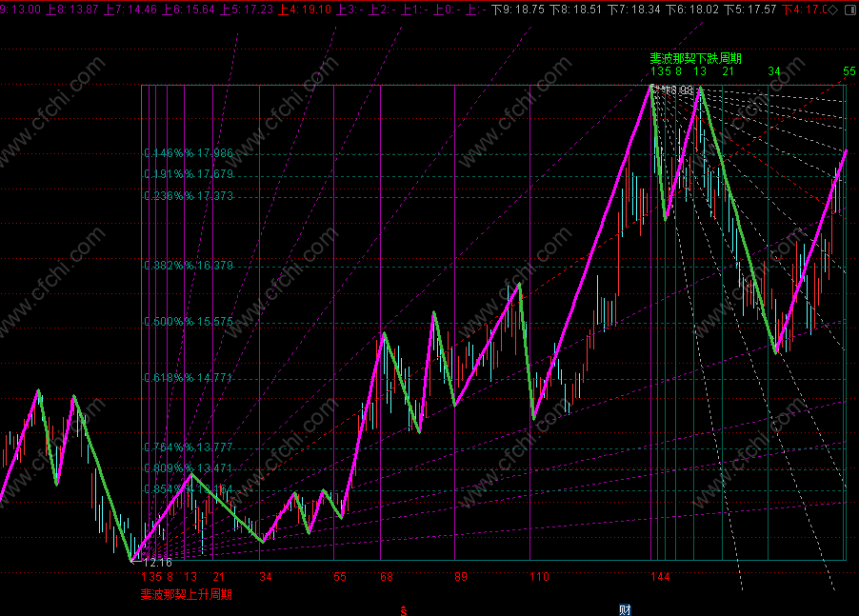
Task: Click the red rising-cycle number 110
Action: click(540, 577)
